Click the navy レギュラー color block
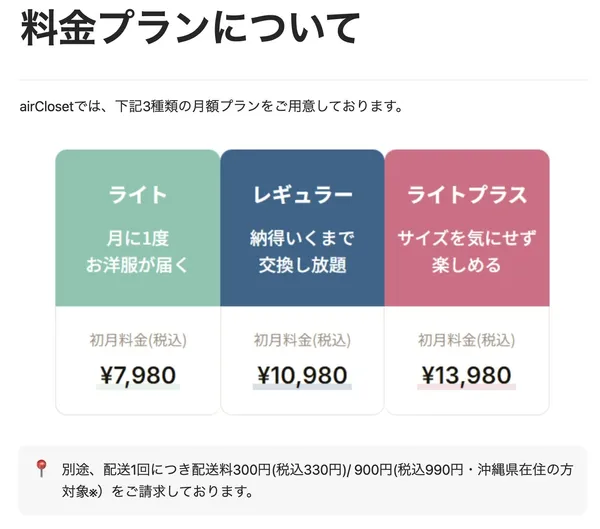The height and width of the screenshot is (529, 600). point(302,228)
